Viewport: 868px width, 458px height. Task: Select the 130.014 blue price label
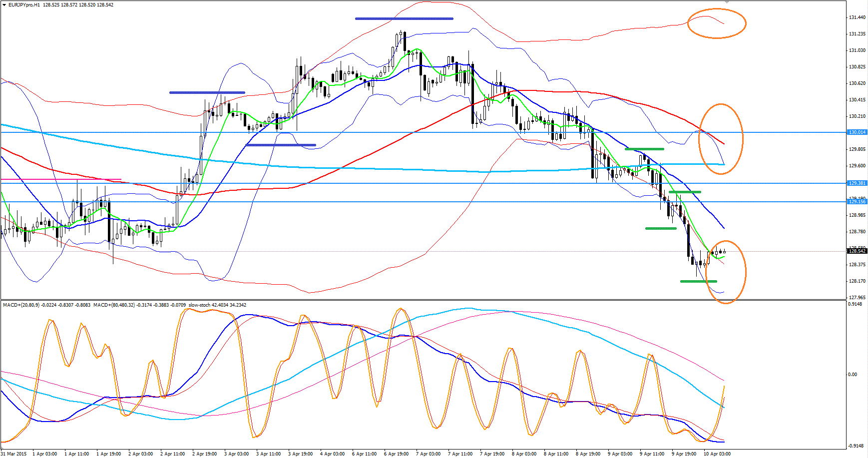857,132
